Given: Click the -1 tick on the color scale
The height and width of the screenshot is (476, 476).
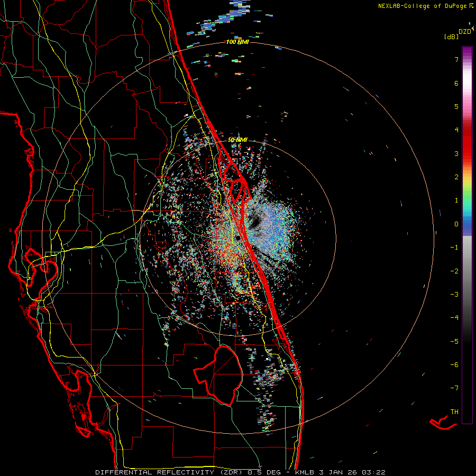Looking at the screenshot, I should pos(454,248).
